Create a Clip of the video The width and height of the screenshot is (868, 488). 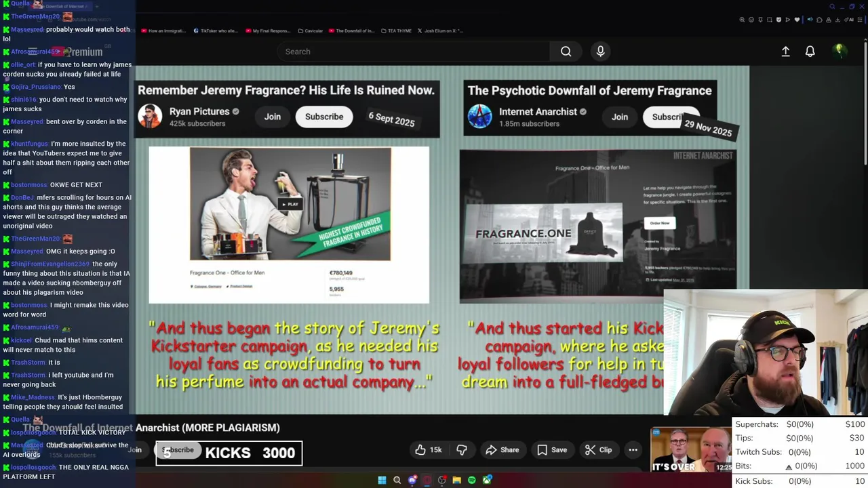pyautogui.click(x=599, y=450)
